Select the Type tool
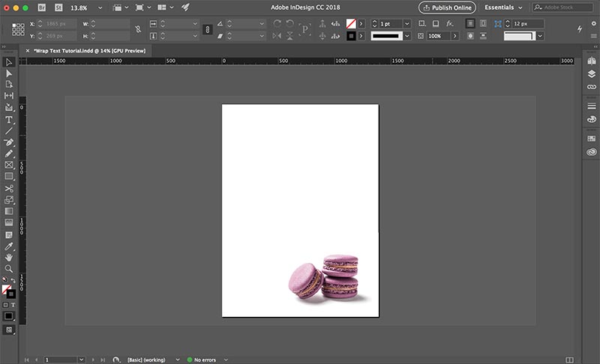 (x=9, y=120)
